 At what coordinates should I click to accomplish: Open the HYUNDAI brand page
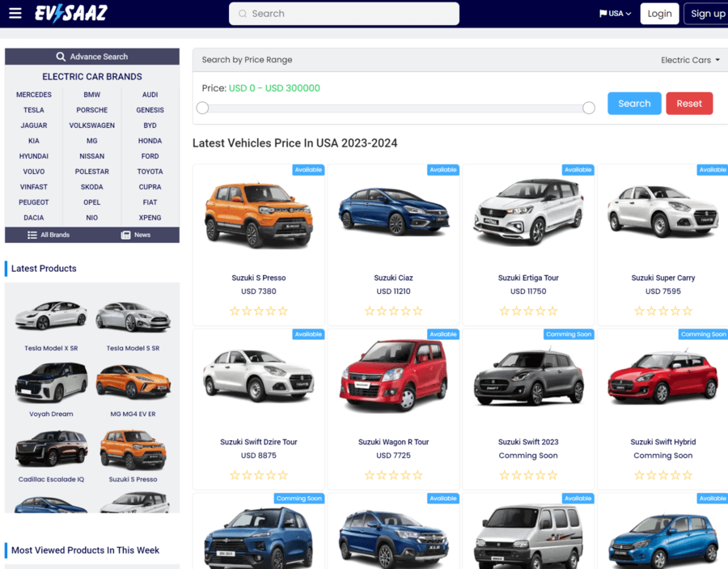(34, 156)
